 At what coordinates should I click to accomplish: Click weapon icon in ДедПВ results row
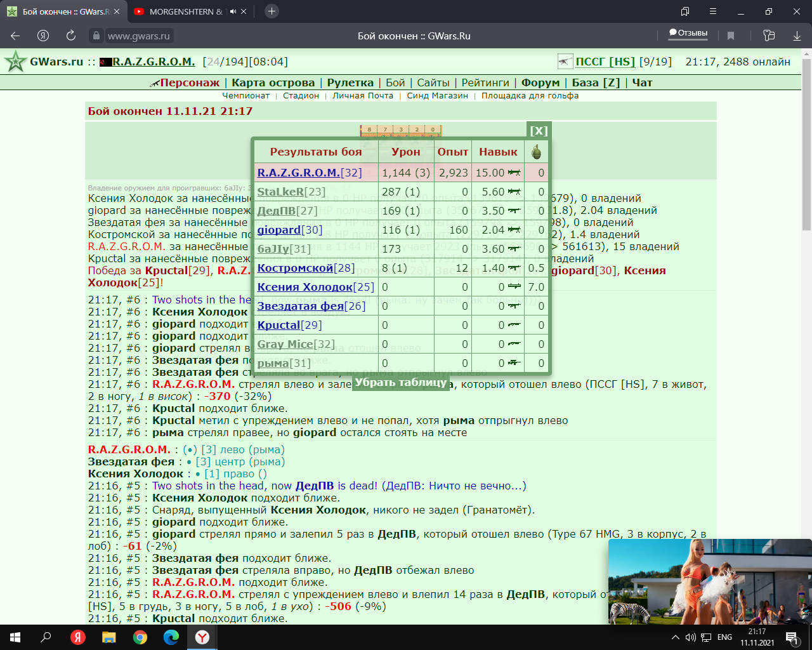click(514, 211)
